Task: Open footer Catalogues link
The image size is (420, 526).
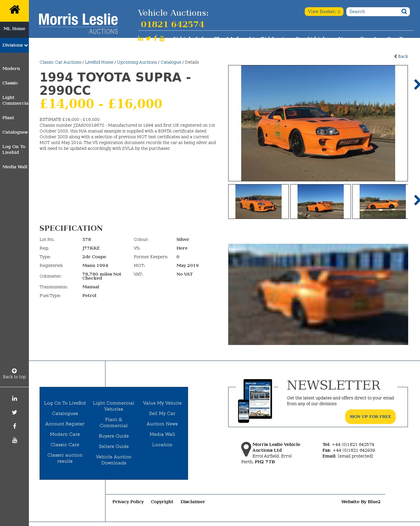Action: [65, 414]
